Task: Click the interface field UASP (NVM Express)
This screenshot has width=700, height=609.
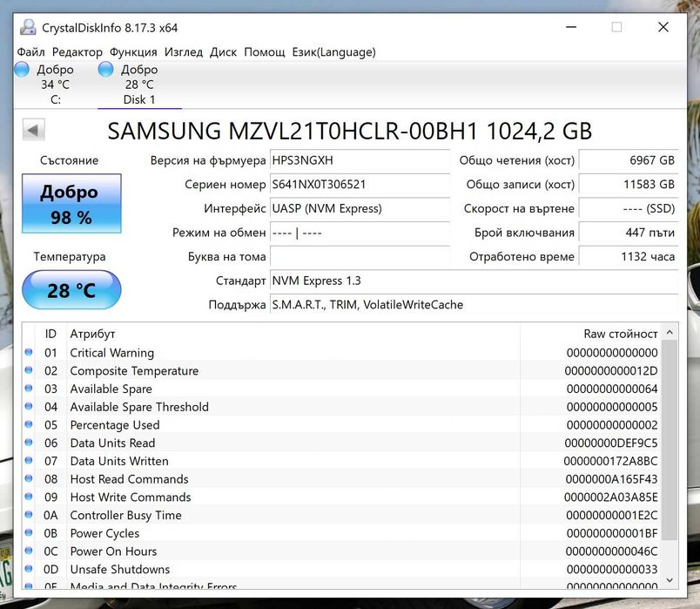Action: [x=360, y=208]
